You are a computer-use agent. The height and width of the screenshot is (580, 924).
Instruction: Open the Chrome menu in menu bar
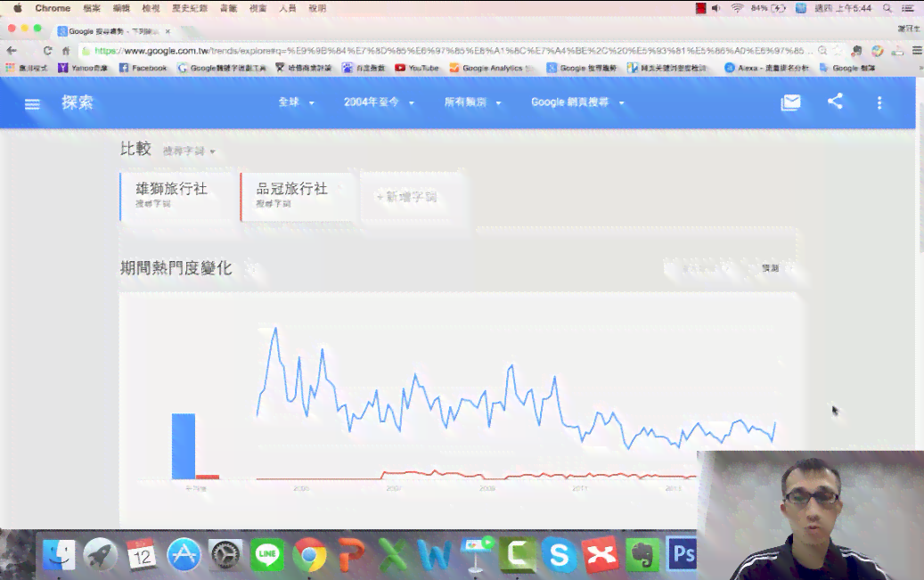pyautogui.click(x=53, y=8)
